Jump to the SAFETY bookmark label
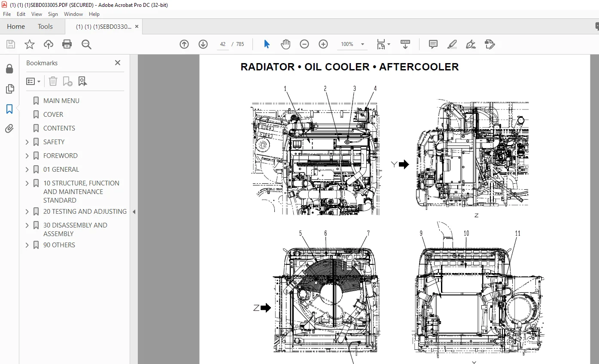The width and height of the screenshot is (599, 364). pos(54,142)
